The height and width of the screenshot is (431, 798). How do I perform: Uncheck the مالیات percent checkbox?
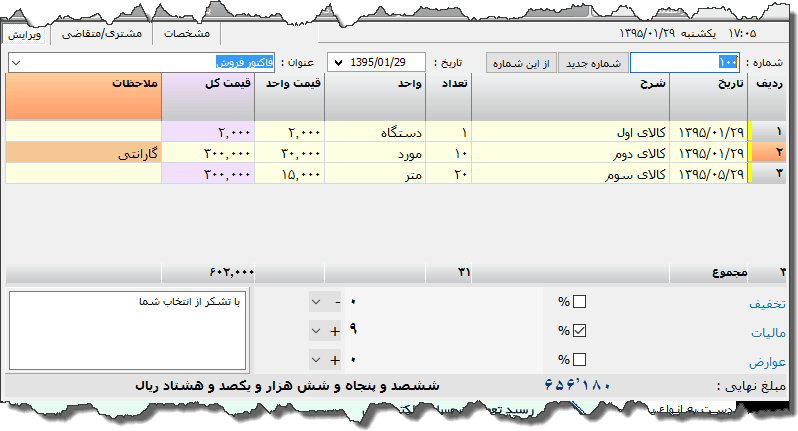[x=580, y=331]
